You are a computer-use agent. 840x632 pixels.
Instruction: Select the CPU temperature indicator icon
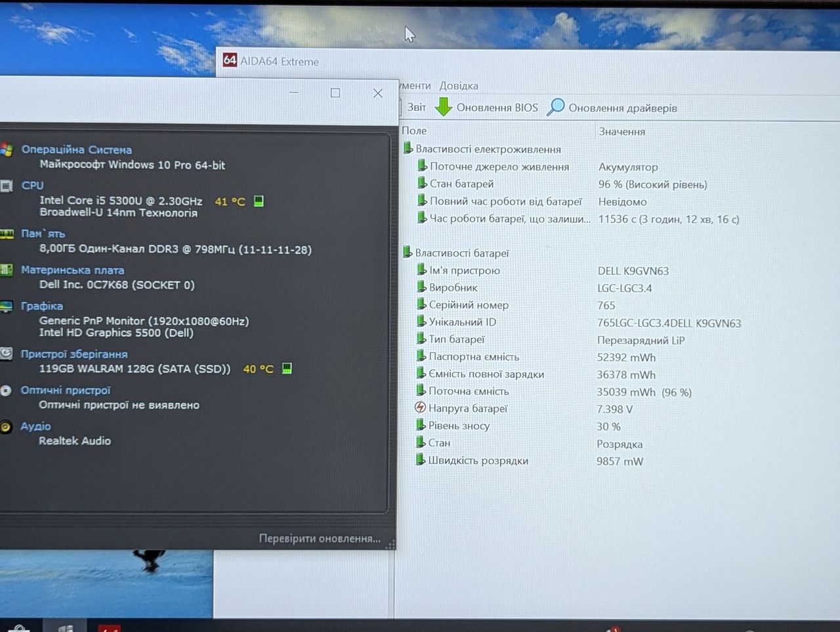click(x=259, y=201)
